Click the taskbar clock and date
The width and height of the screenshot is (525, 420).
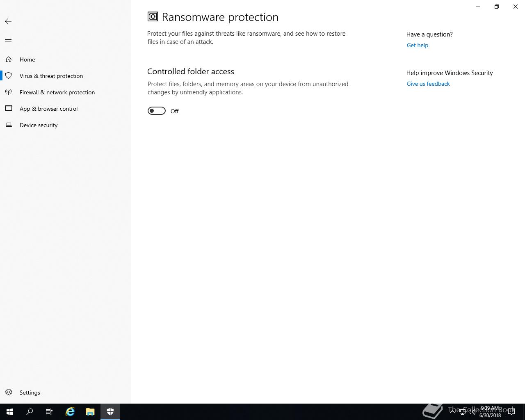[x=490, y=412]
